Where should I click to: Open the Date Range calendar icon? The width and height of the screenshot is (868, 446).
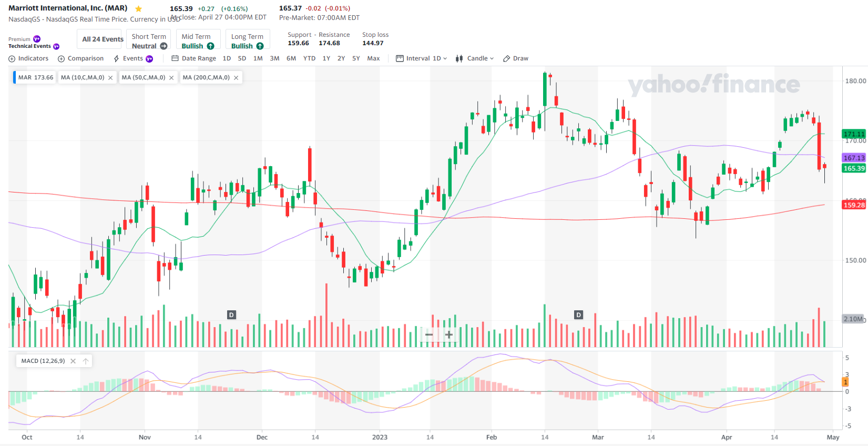(175, 58)
